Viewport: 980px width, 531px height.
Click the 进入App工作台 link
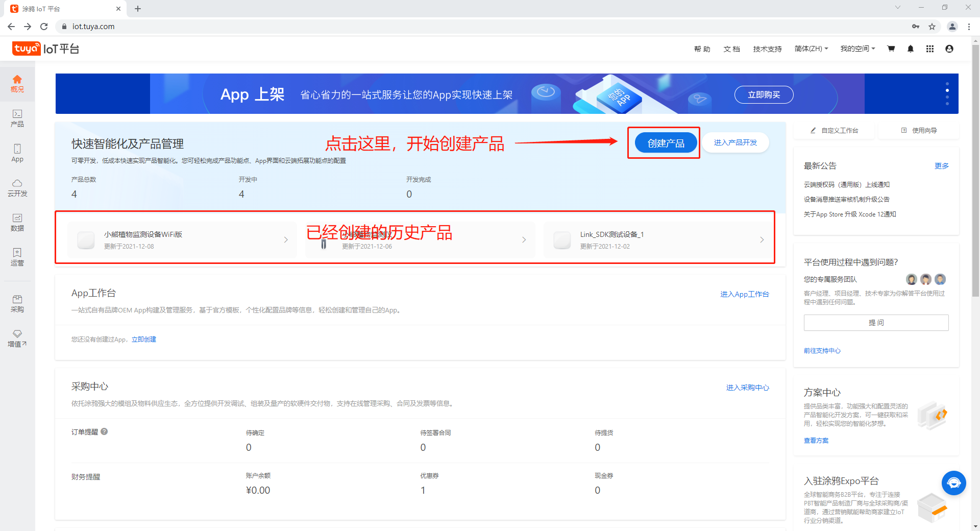[744, 294]
